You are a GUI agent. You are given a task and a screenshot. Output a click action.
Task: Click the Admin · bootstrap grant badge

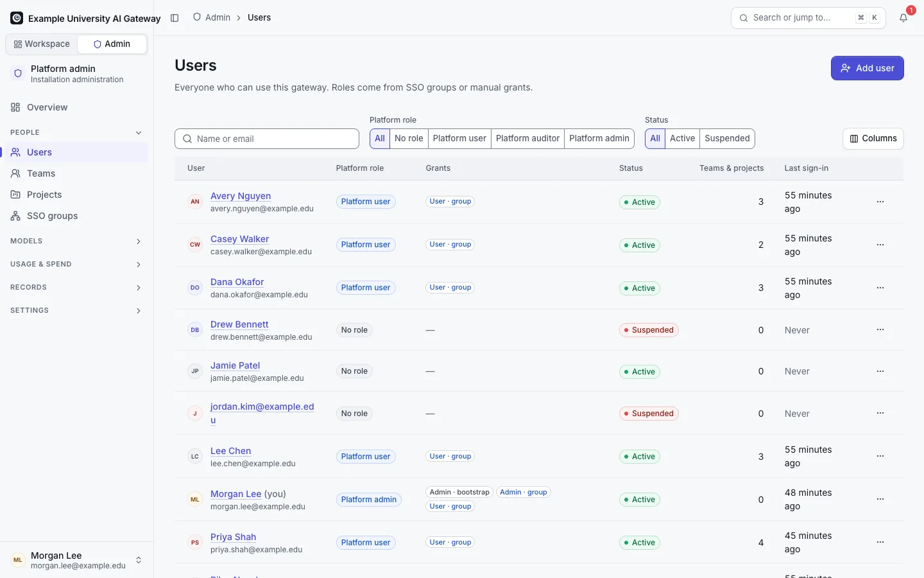(x=459, y=492)
